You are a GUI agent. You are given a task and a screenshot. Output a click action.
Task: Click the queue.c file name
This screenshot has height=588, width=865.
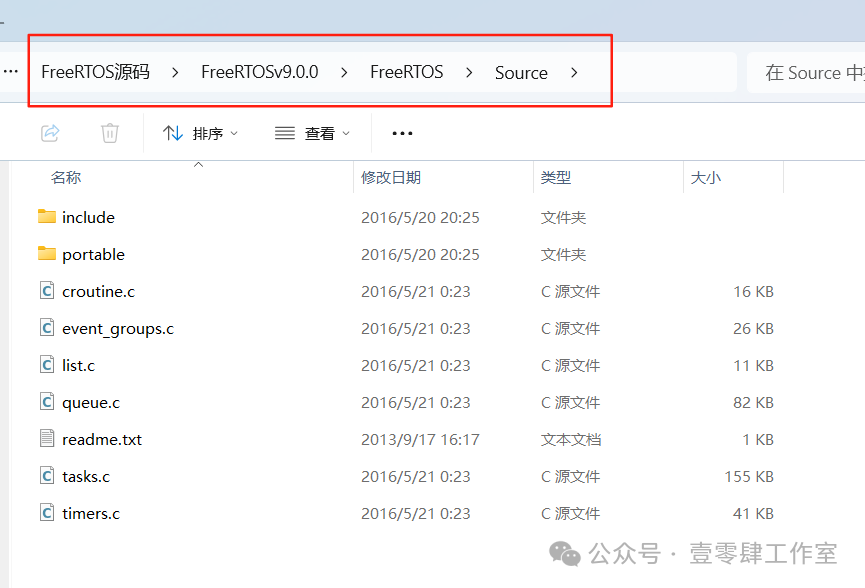[x=91, y=403]
